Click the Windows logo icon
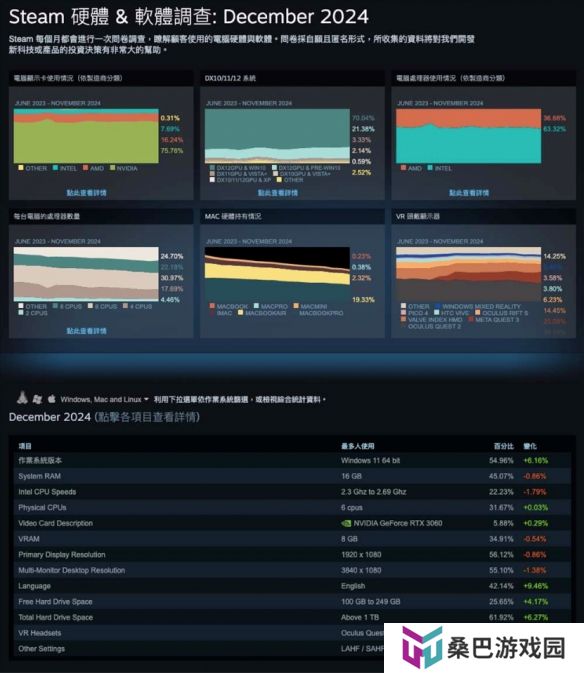584x673 pixels. (37, 399)
